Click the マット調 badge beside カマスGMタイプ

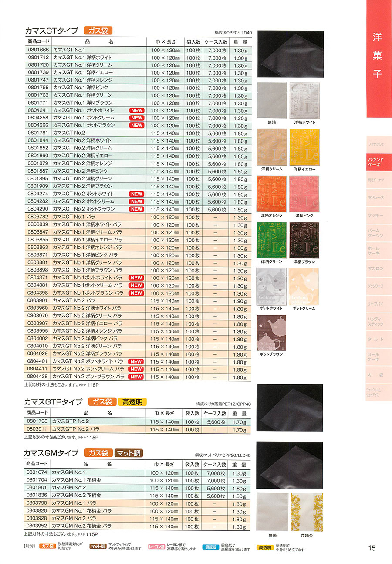tap(129, 453)
